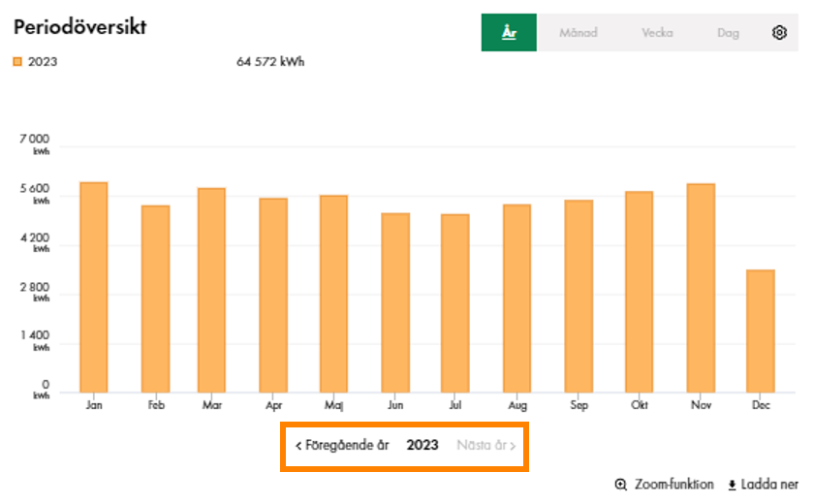Switch to the Vecka tab
The image size is (813, 504).
(657, 33)
